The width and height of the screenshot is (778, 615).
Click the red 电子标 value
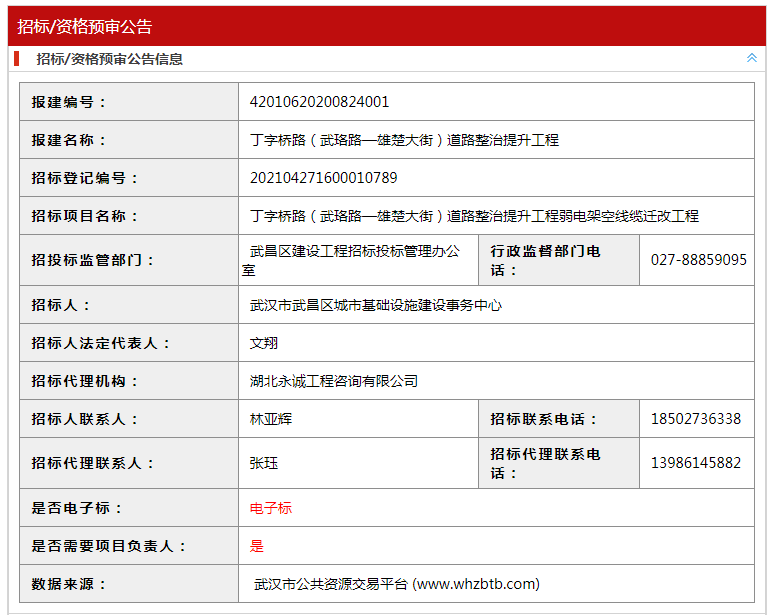[270, 508]
